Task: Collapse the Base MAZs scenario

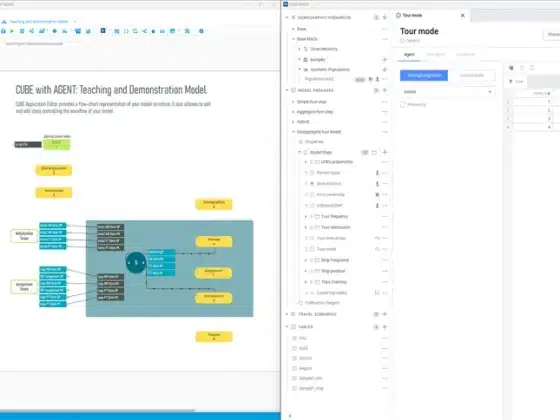Action: pyautogui.click(x=294, y=39)
